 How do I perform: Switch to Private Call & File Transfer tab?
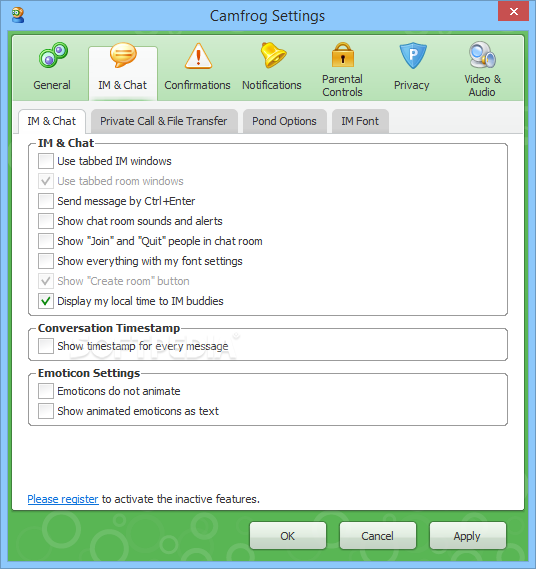(x=164, y=121)
